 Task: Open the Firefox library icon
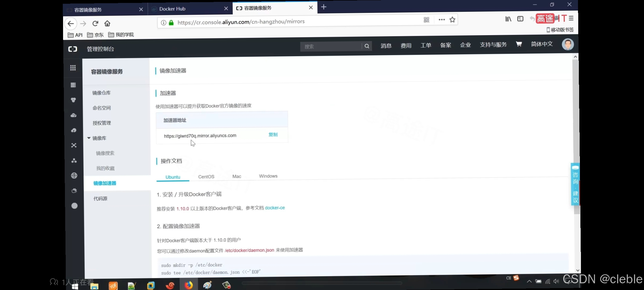pyautogui.click(x=508, y=19)
